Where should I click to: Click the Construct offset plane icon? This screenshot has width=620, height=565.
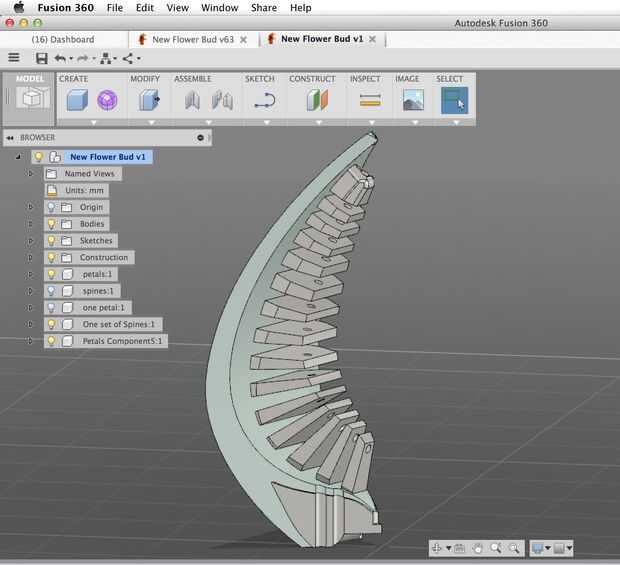coord(318,100)
